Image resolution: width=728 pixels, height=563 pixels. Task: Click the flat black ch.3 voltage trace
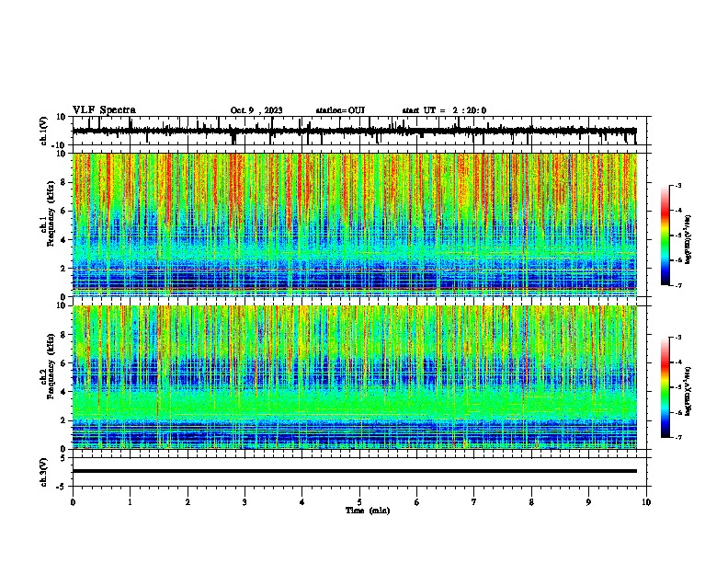(355, 471)
